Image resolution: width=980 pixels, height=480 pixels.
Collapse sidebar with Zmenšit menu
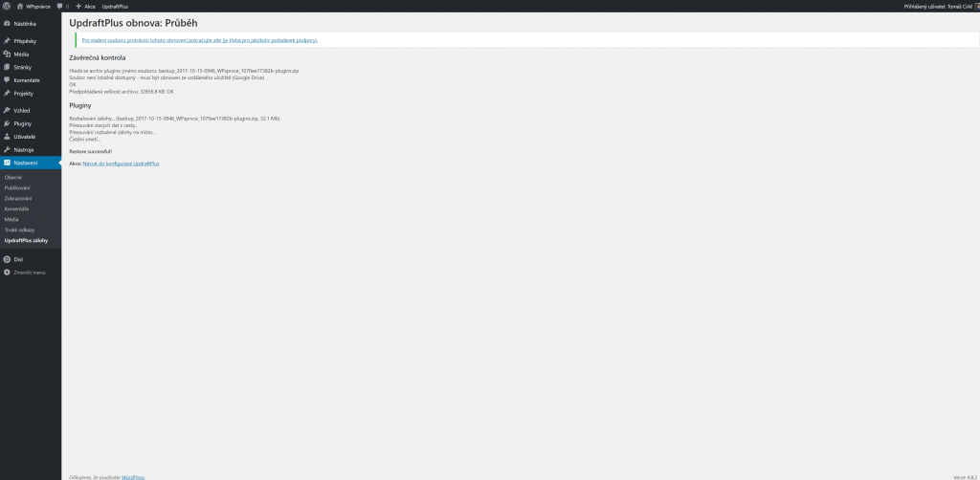coord(24,273)
